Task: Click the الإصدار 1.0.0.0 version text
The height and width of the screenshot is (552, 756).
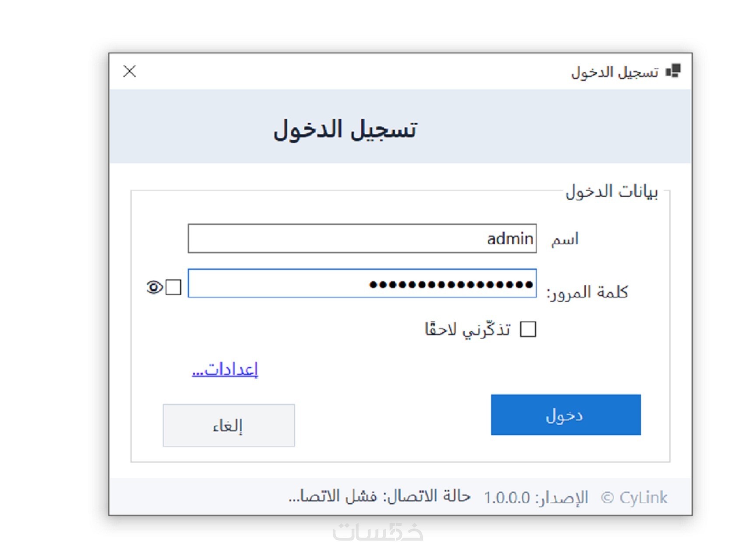Action: (x=536, y=497)
